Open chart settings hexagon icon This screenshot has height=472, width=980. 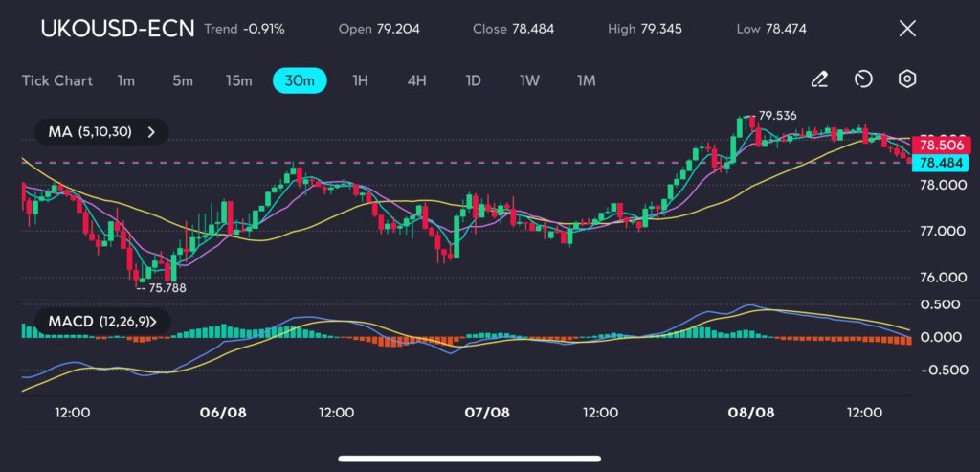pos(907,79)
